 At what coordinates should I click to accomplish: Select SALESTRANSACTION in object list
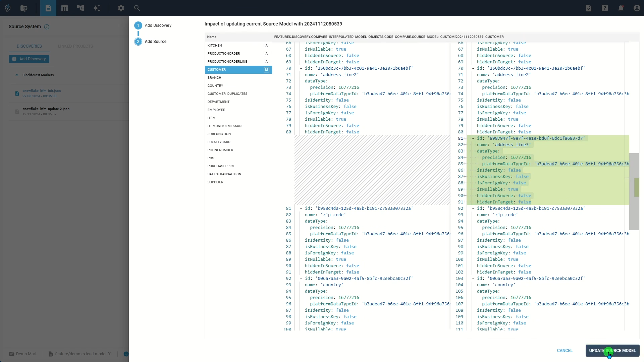point(238,174)
